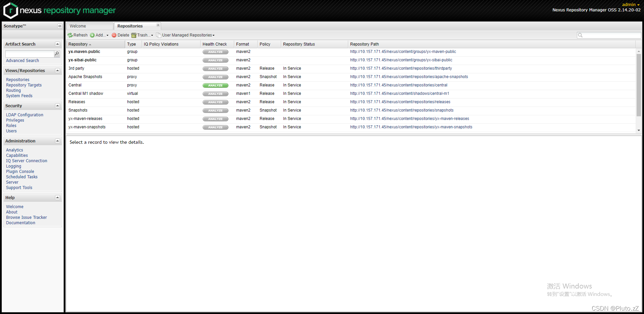Open the Capabilities link
This screenshot has width=644, height=314.
17,155
